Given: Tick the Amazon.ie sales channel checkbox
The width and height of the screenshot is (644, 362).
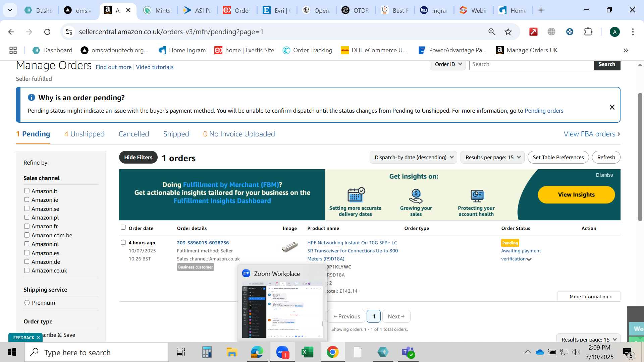Looking at the screenshot, I should [26, 199].
